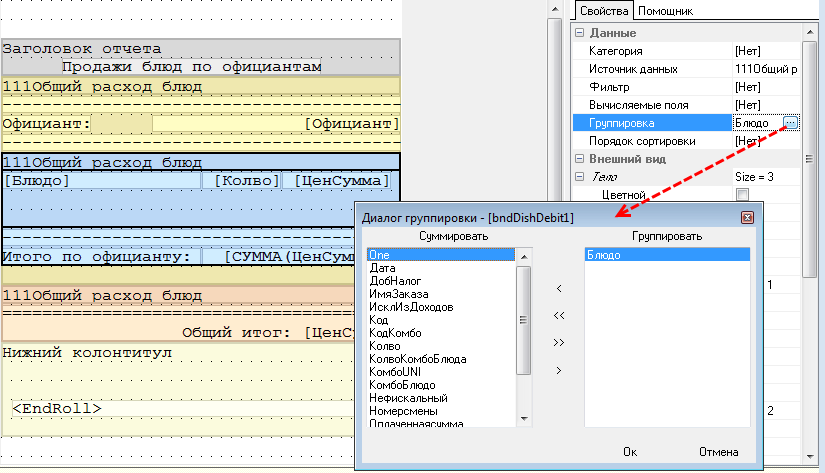Click the single left arrow move button
The image size is (825, 473).
point(558,289)
